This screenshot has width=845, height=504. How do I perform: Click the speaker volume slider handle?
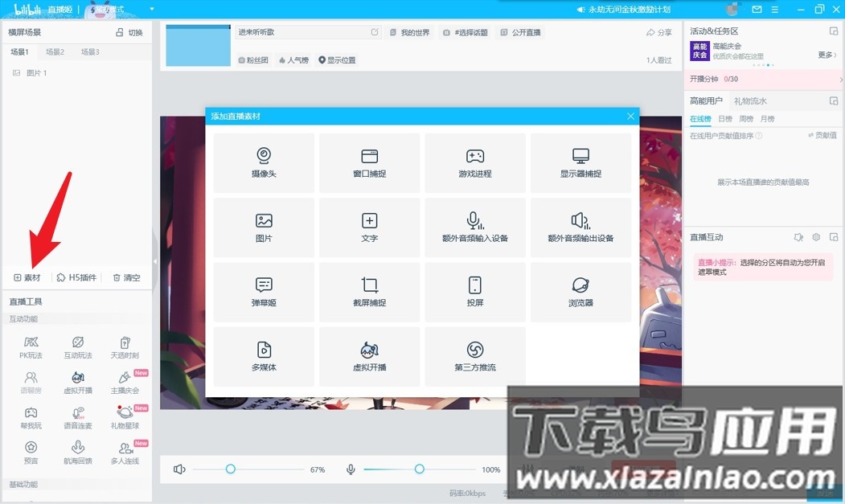(x=230, y=469)
